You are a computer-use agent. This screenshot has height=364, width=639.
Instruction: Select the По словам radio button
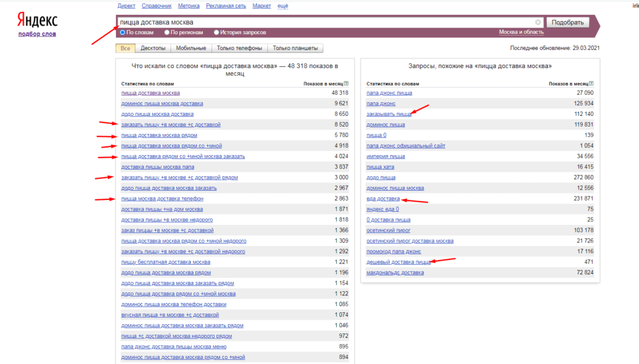123,32
